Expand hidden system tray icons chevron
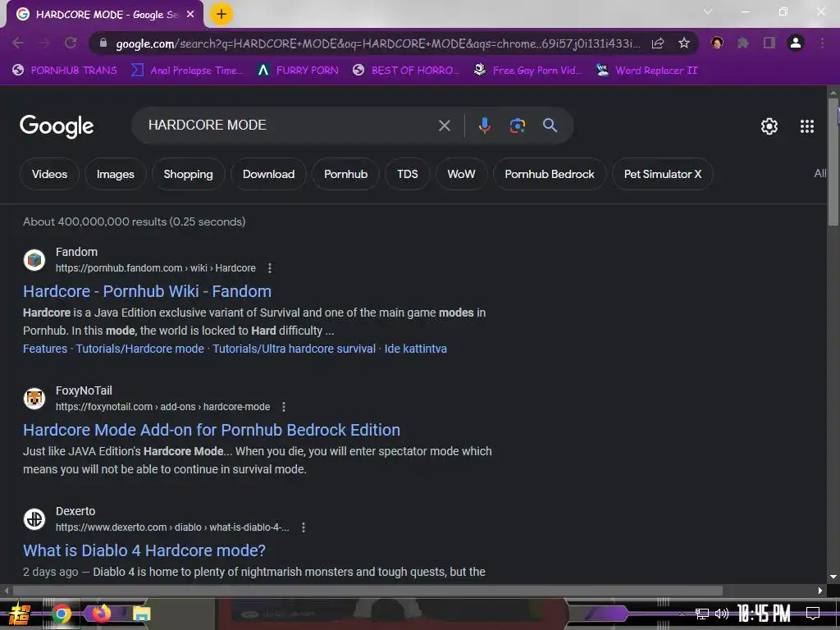 pos(682,614)
